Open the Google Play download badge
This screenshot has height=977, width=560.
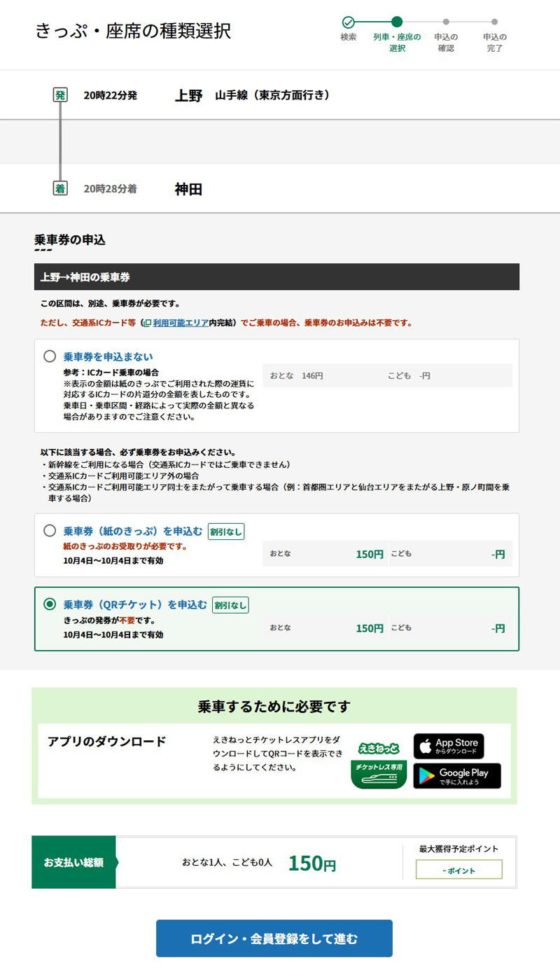(x=456, y=776)
